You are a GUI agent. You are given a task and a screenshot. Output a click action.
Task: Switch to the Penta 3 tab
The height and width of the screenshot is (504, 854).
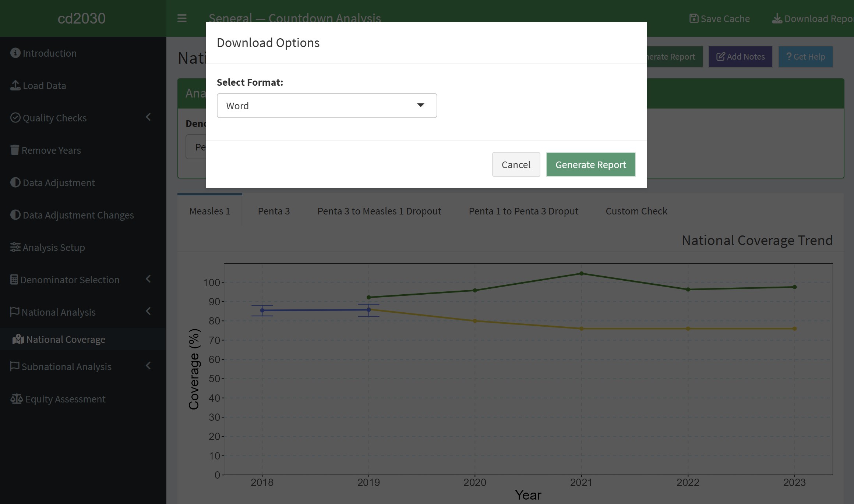[x=274, y=211]
